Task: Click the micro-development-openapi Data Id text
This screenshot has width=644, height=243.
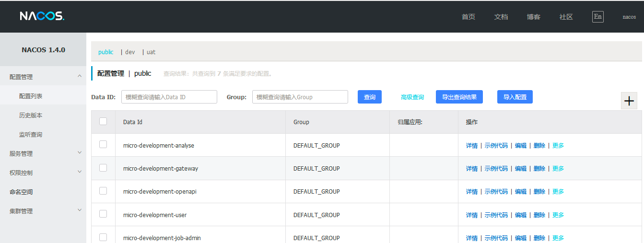Action: coord(160,191)
